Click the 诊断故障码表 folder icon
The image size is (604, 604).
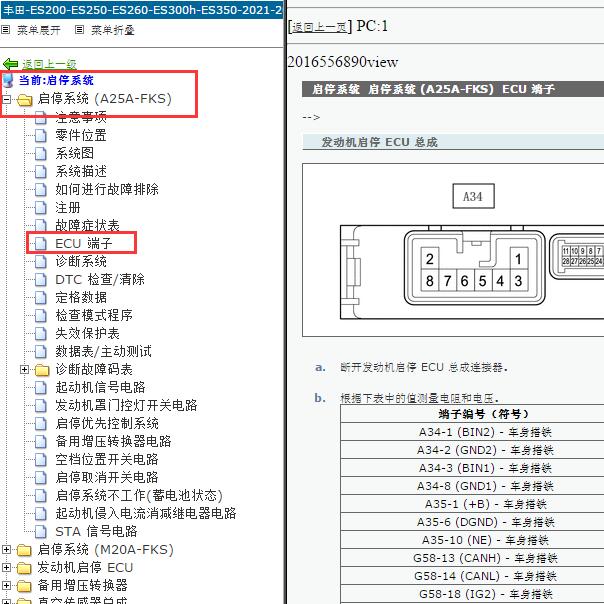click(42, 370)
